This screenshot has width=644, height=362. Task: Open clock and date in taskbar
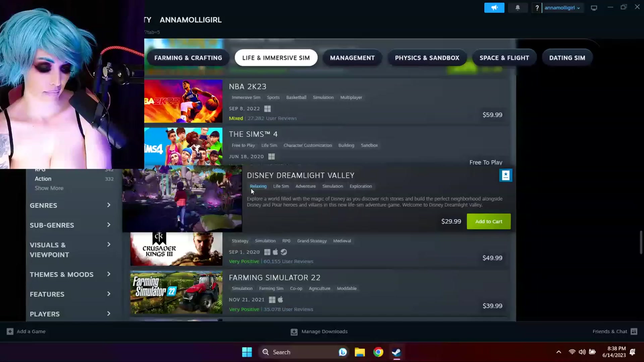613,352
